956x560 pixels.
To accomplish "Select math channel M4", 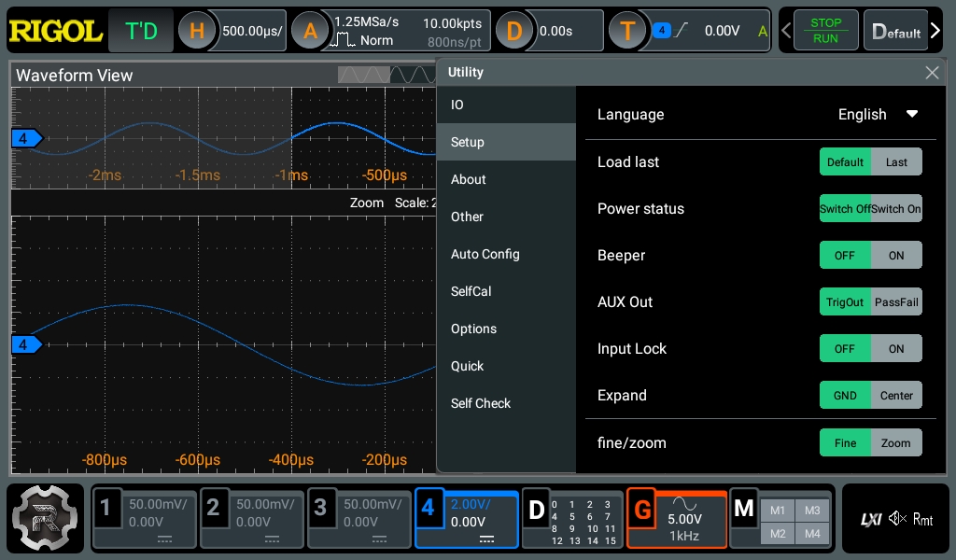I will click(x=812, y=534).
